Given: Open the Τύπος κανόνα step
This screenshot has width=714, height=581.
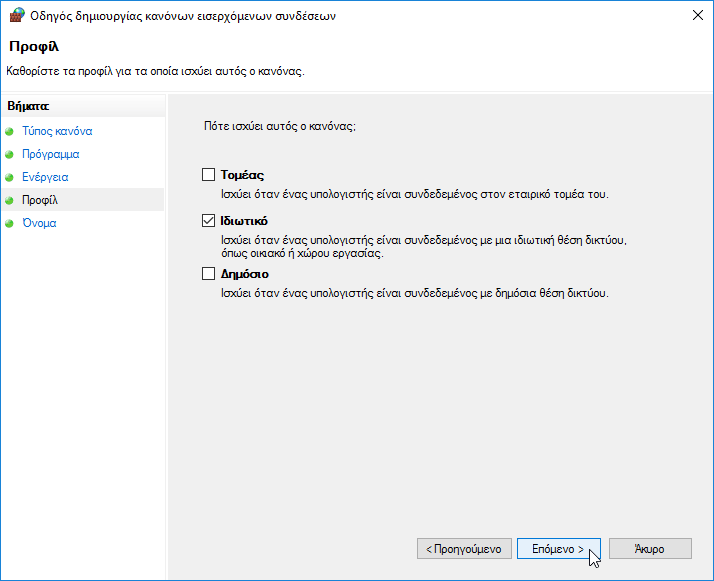Looking at the screenshot, I should tap(57, 131).
